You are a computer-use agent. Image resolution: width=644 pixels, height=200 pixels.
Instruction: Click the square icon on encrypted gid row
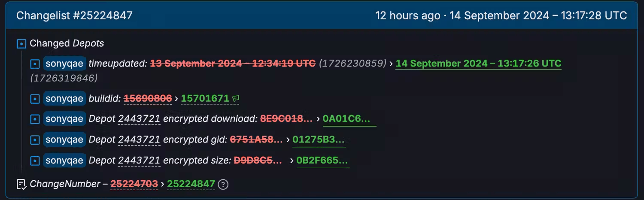[35, 140]
